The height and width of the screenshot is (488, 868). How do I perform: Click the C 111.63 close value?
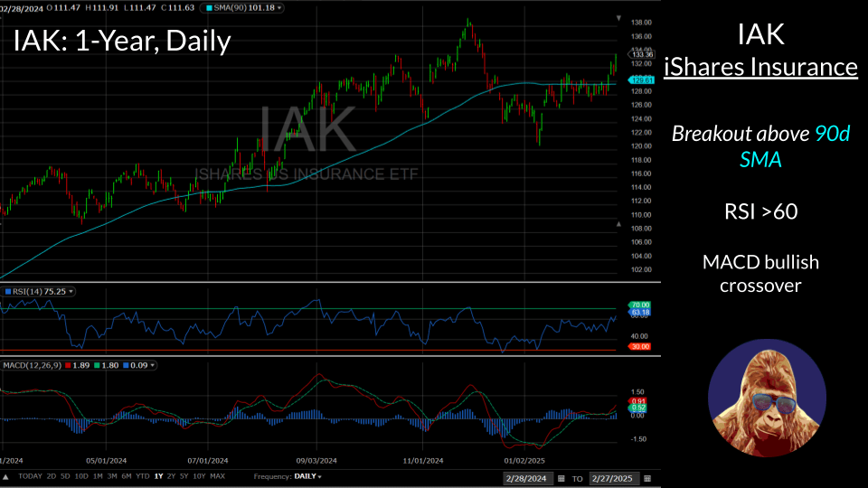[x=178, y=8]
